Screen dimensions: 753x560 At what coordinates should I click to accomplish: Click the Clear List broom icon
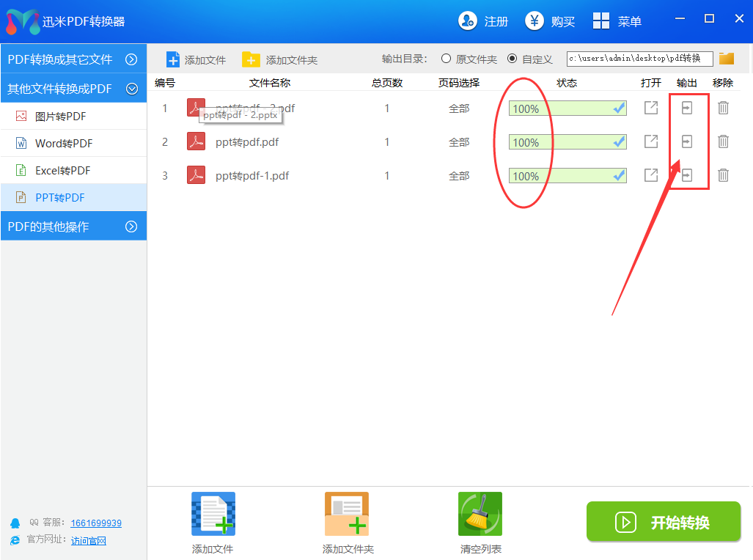click(x=480, y=513)
